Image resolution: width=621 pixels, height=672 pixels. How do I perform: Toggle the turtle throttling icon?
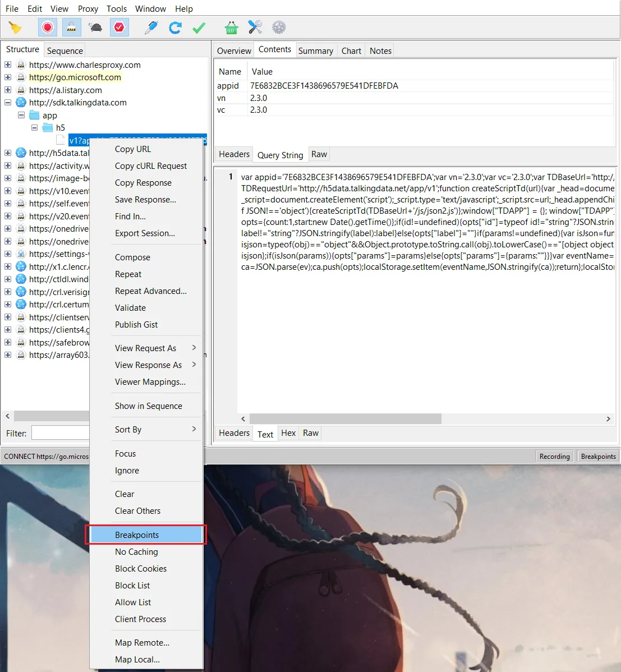point(95,28)
